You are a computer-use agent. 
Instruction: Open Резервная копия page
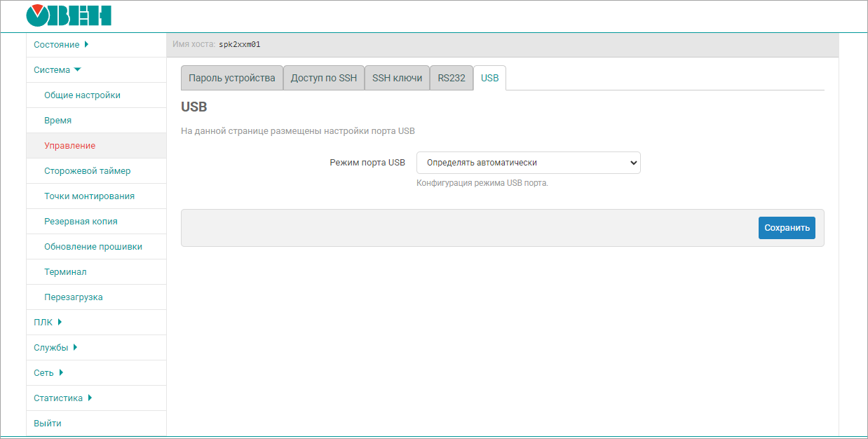81,222
